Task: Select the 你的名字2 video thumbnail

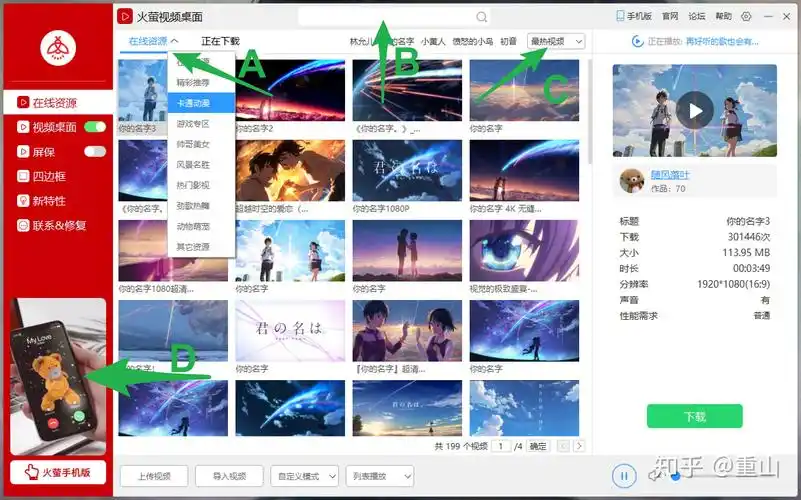Action: pyautogui.click(x=290, y=90)
